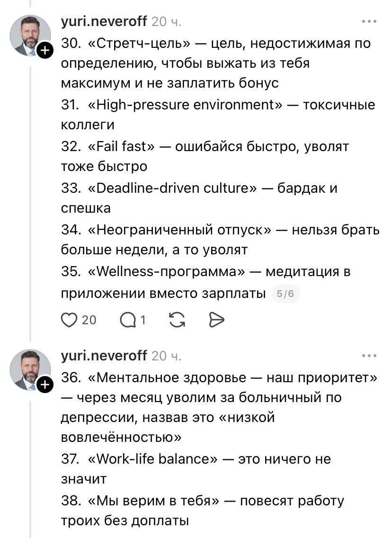Click the 5/6 thread counter badge

(285, 294)
